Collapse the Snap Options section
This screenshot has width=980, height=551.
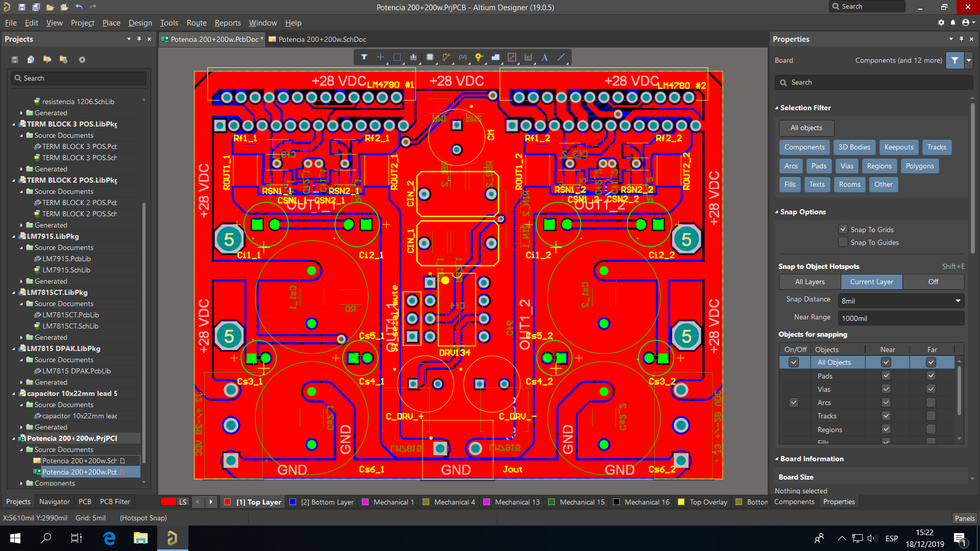click(x=777, y=212)
